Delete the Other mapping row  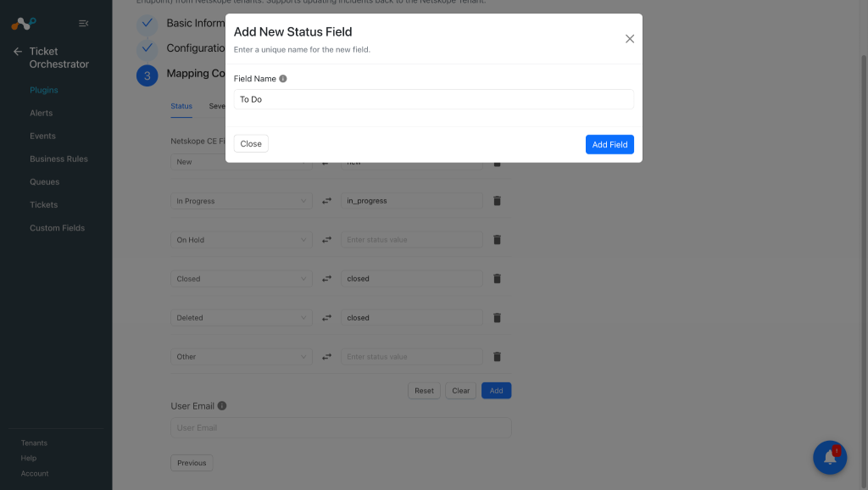click(x=497, y=357)
